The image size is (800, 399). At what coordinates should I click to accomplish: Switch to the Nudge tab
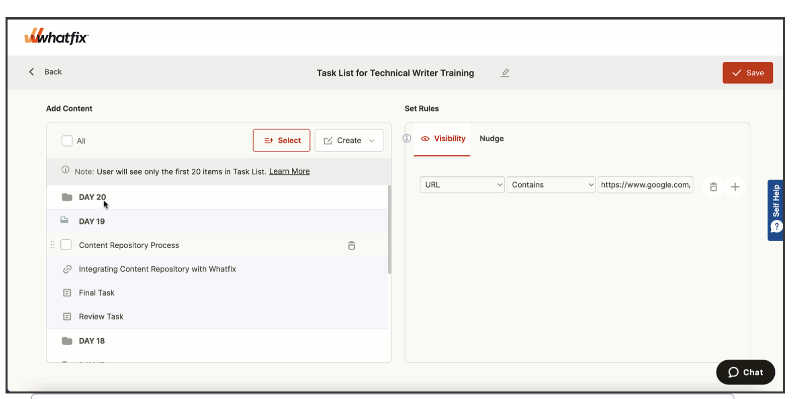click(x=491, y=139)
